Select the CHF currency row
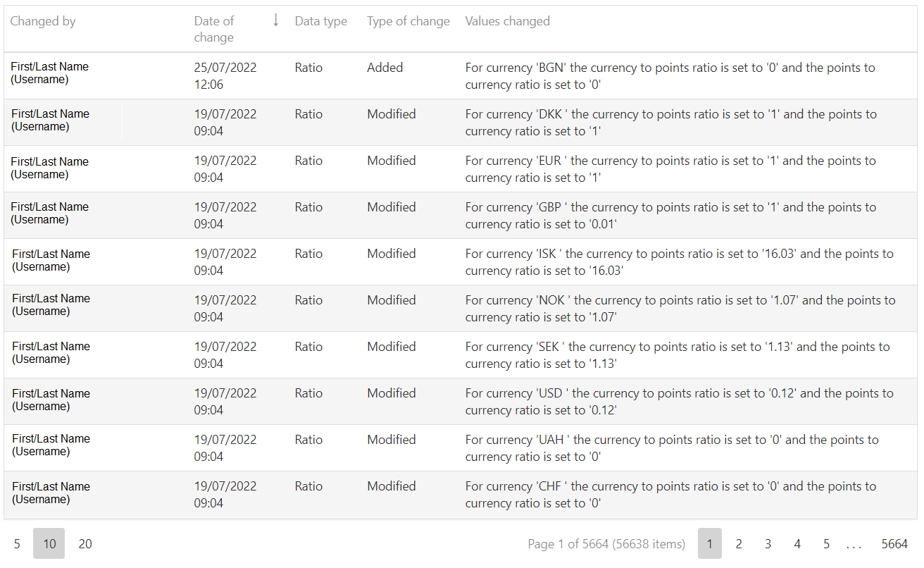 (461, 495)
